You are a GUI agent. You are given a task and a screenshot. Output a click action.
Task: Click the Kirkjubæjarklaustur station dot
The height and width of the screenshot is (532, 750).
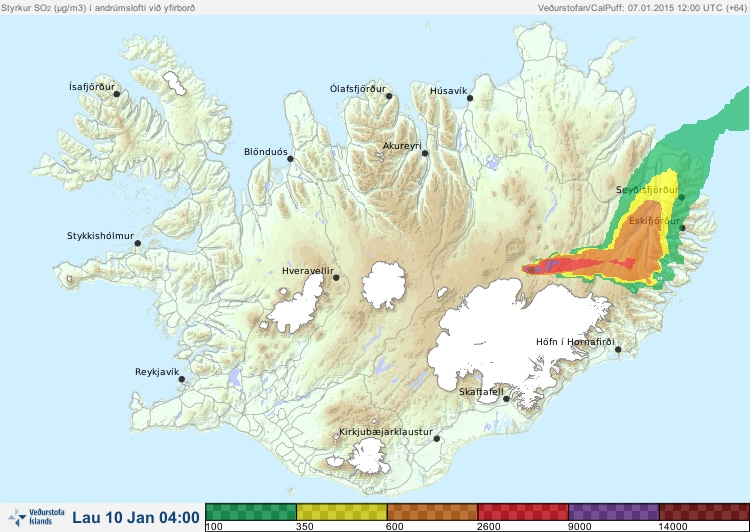coord(436,439)
